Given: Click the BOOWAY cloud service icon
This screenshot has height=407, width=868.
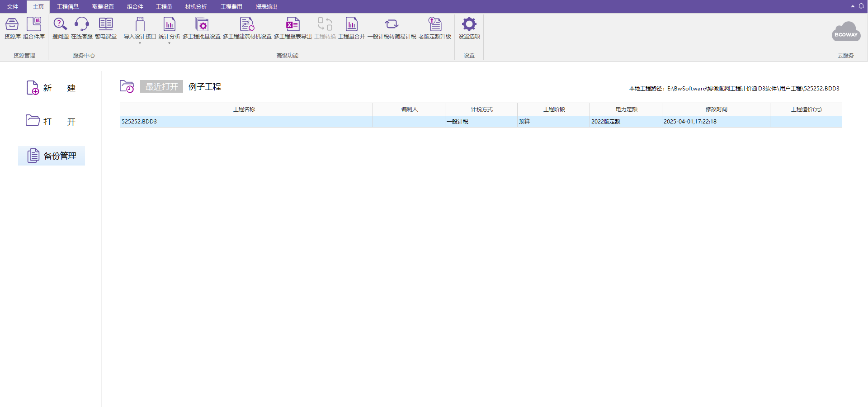Looking at the screenshot, I should (846, 32).
